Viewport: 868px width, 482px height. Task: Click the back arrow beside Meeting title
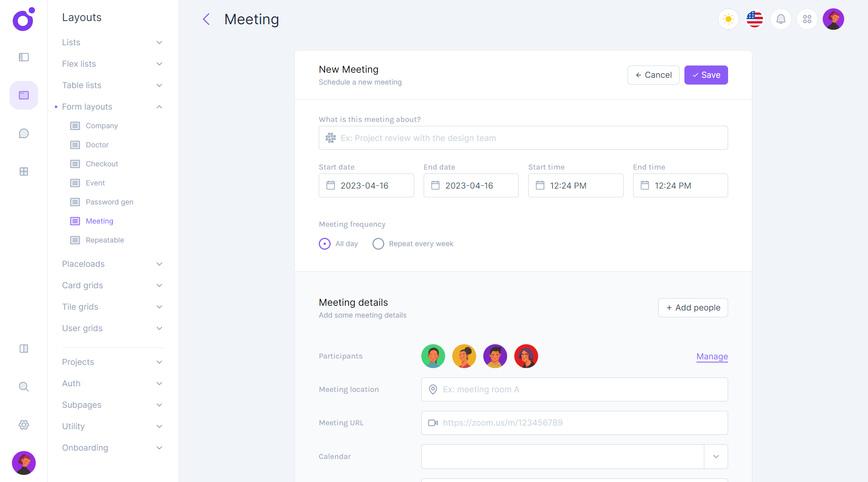coord(206,19)
